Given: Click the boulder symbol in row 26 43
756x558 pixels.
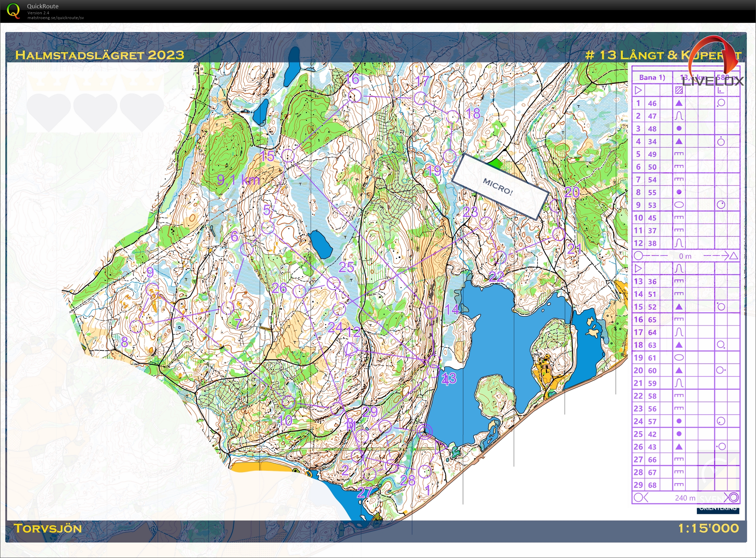Looking at the screenshot, I should [x=679, y=447].
